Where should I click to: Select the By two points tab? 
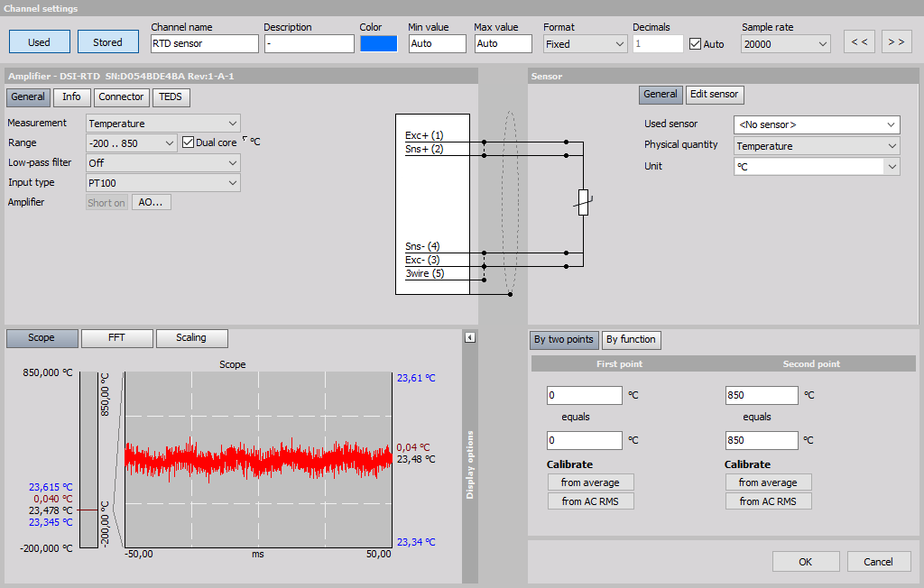[564, 339]
